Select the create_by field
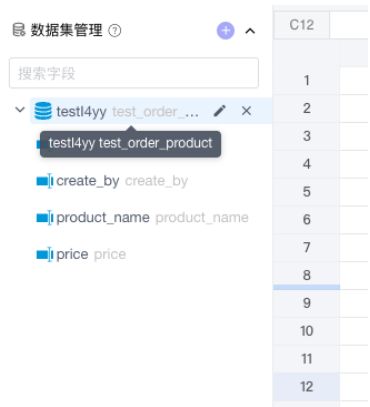This screenshot has height=407, width=370. tap(112, 181)
